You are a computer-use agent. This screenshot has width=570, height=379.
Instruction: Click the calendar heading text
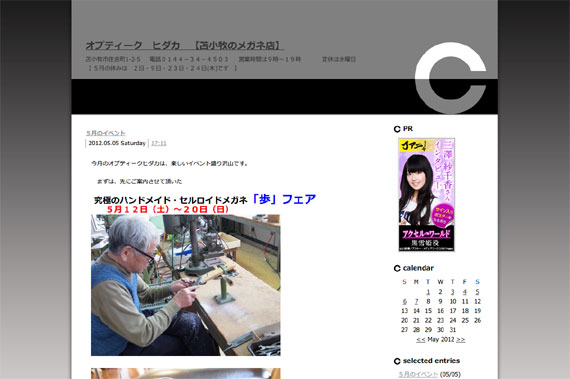tap(418, 268)
